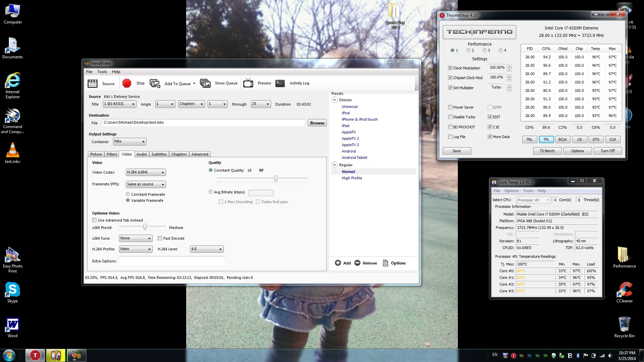This screenshot has width=644, height=362.
Task: Switch to the Picture tab
Action: click(x=96, y=154)
